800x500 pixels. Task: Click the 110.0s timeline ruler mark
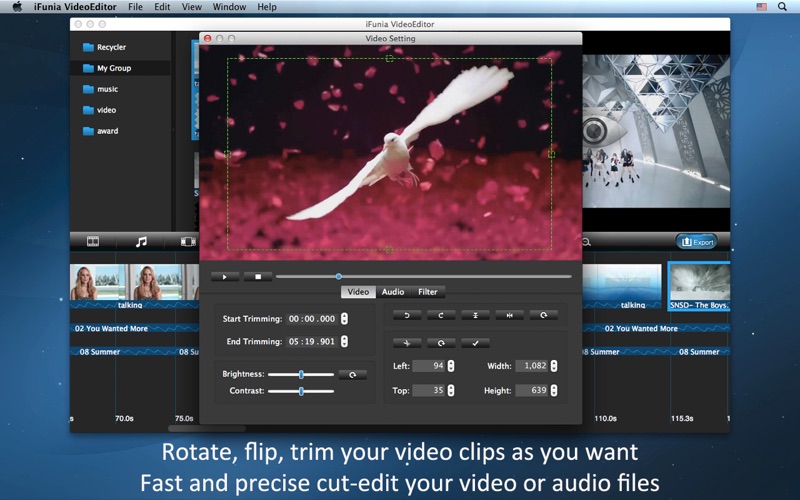[606, 418]
